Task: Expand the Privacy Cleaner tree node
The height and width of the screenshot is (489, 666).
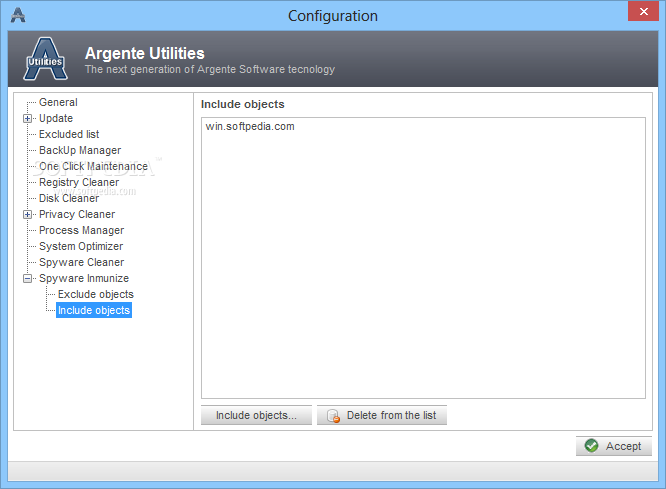Action: 27,215
